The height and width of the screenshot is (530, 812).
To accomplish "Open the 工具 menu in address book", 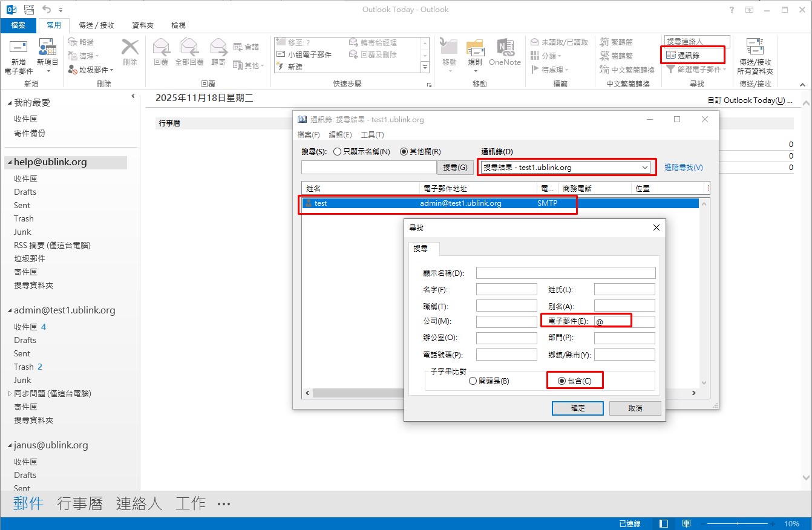I will pos(372,135).
